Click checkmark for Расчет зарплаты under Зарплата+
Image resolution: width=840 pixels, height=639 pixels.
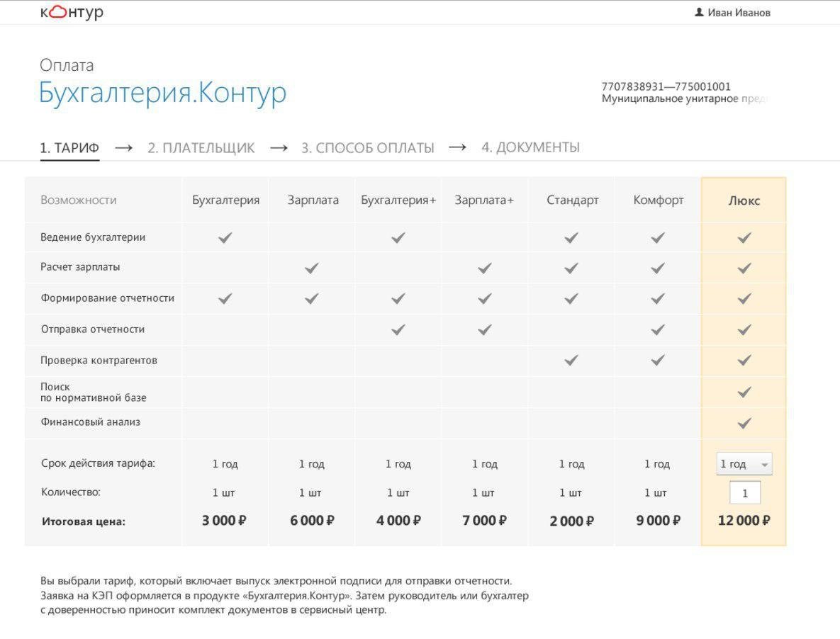pos(484,268)
